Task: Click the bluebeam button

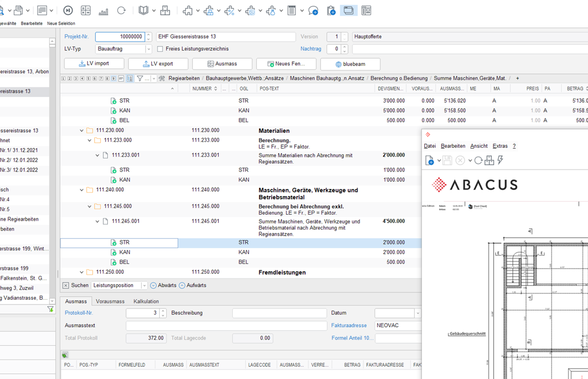Action: [350, 64]
